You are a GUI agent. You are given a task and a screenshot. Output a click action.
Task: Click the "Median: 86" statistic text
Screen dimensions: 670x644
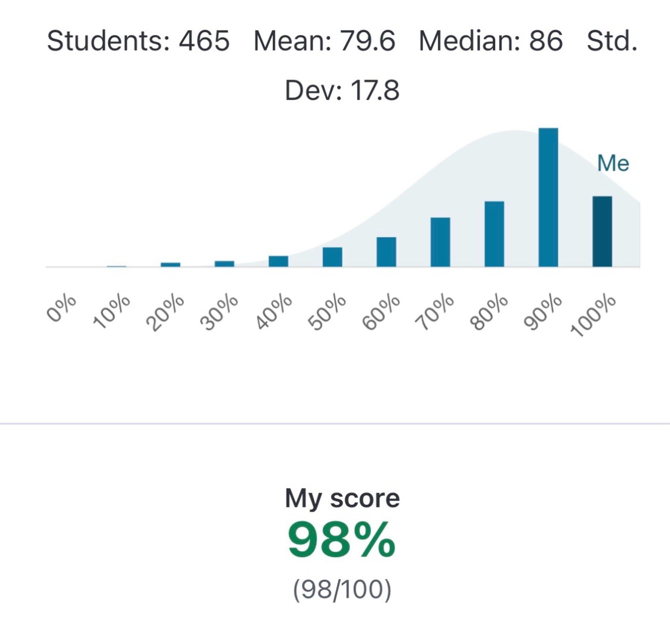tap(490, 41)
